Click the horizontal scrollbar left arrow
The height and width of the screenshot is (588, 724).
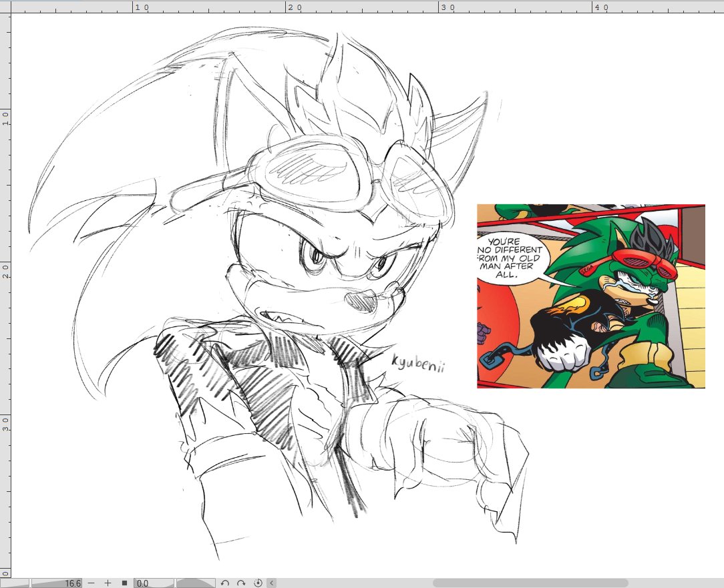(x=271, y=583)
